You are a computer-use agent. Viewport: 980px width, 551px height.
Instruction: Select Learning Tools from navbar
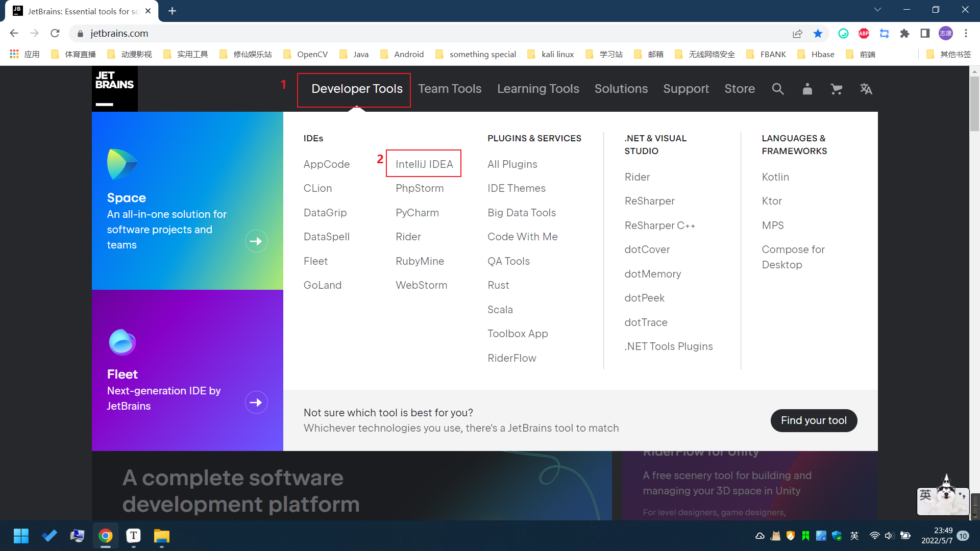(538, 89)
